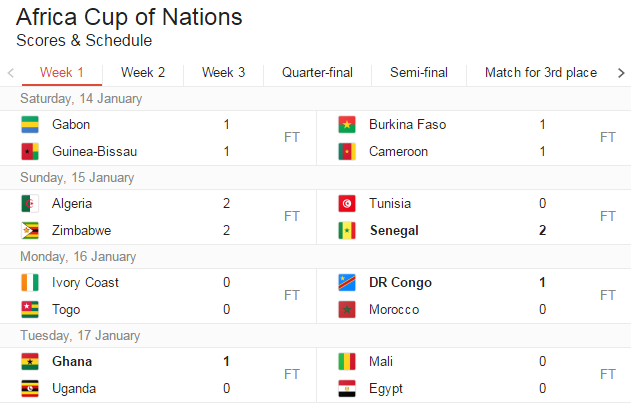This screenshot has height=403, width=631.
Task: Open the Quarter-final tab
Action: click(x=317, y=72)
